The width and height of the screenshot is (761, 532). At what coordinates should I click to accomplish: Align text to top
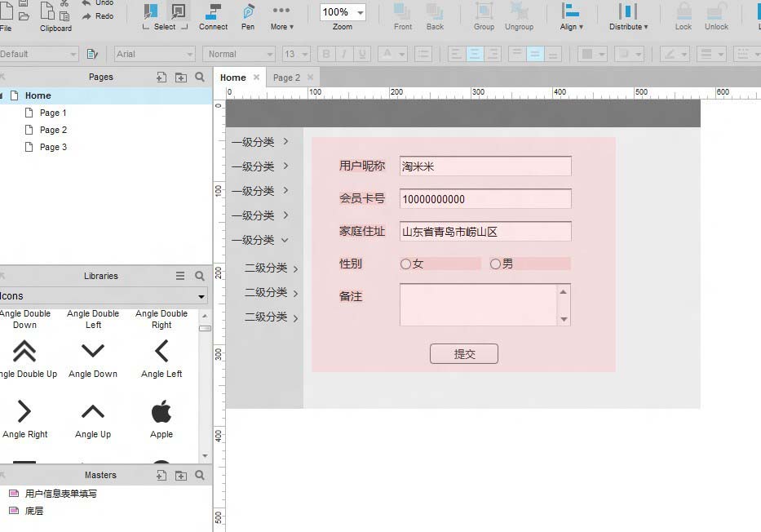pyautogui.click(x=517, y=54)
